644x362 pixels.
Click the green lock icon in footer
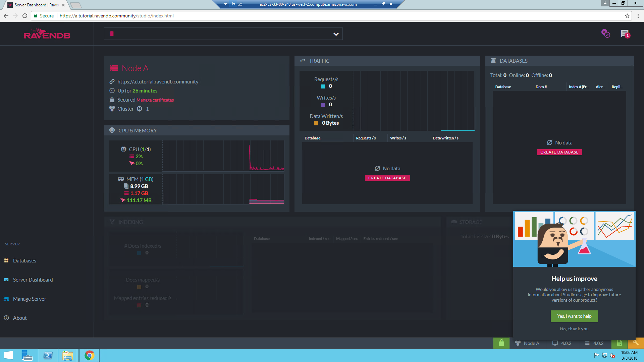click(501, 343)
